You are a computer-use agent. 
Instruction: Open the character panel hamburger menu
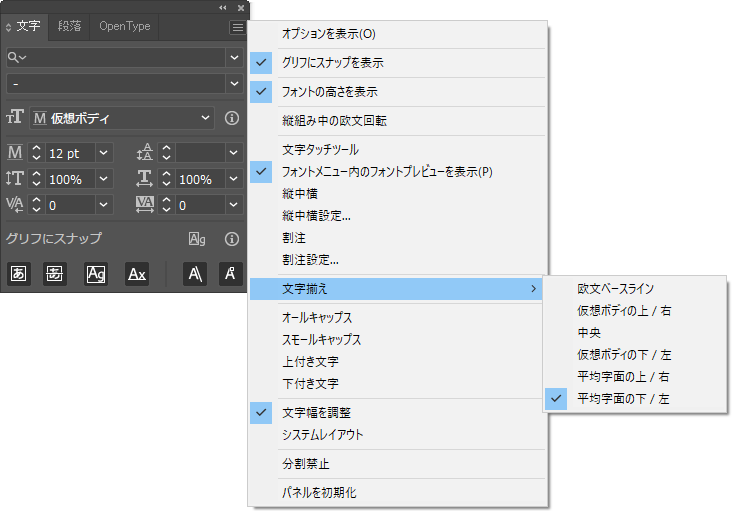coord(237,27)
